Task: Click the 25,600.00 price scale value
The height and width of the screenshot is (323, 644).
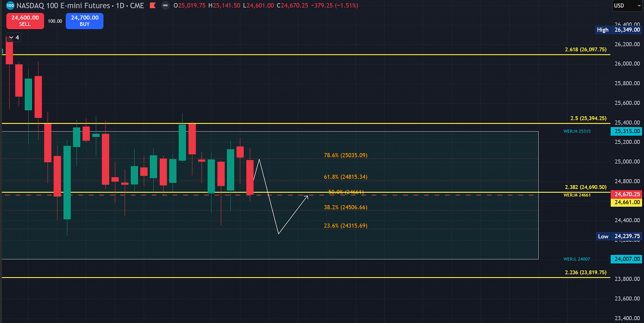Action: pos(626,103)
